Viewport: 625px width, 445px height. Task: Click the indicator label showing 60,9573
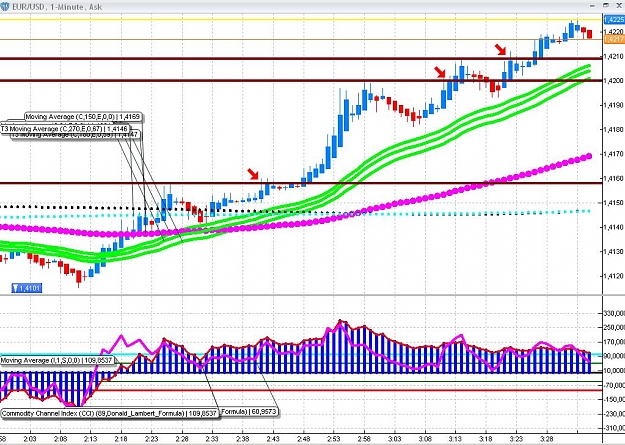[x=249, y=411]
